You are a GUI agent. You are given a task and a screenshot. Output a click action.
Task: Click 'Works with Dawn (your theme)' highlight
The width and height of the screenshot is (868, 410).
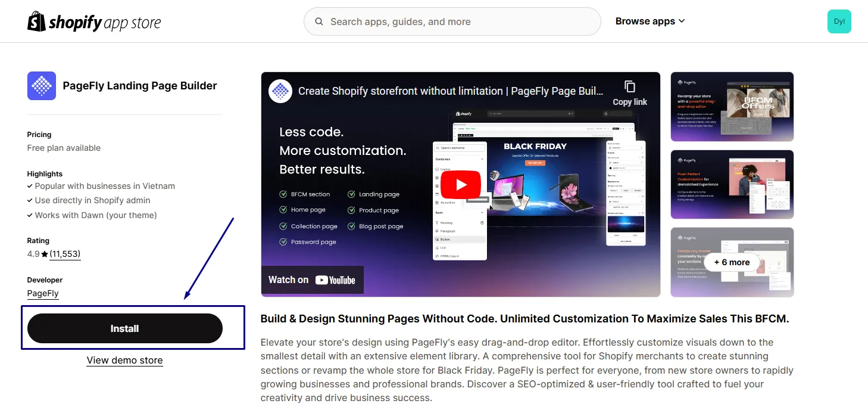tap(96, 215)
